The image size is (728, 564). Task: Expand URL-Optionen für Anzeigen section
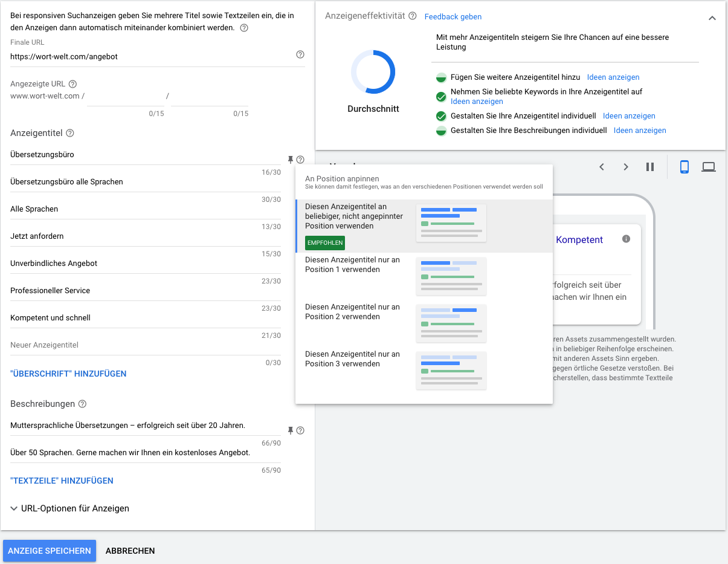pos(69,508)
